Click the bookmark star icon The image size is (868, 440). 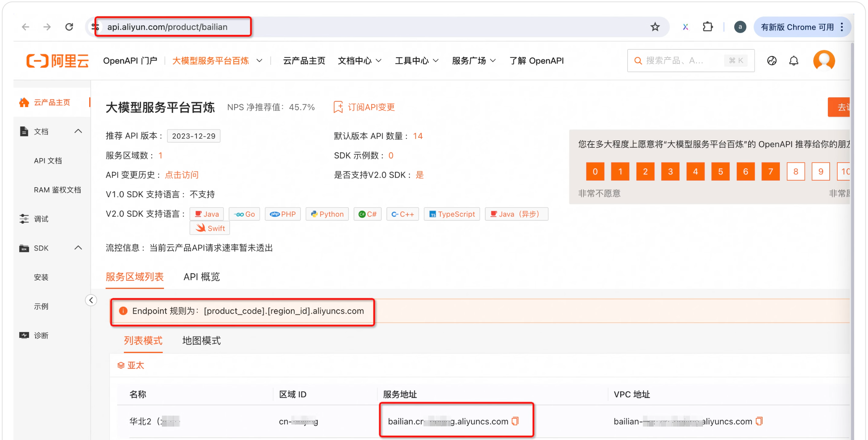pos(655,27)
